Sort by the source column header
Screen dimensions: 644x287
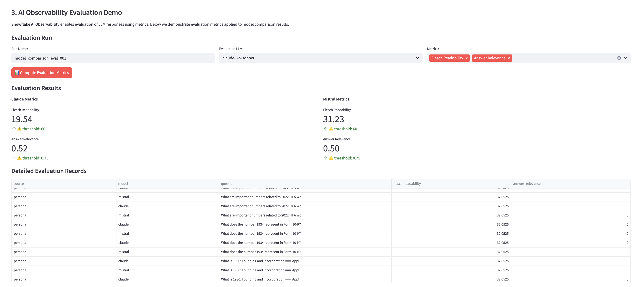click(19, 184)
